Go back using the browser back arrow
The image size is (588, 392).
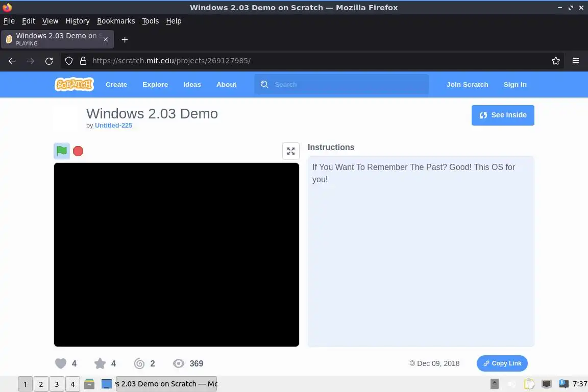point(12,61)
